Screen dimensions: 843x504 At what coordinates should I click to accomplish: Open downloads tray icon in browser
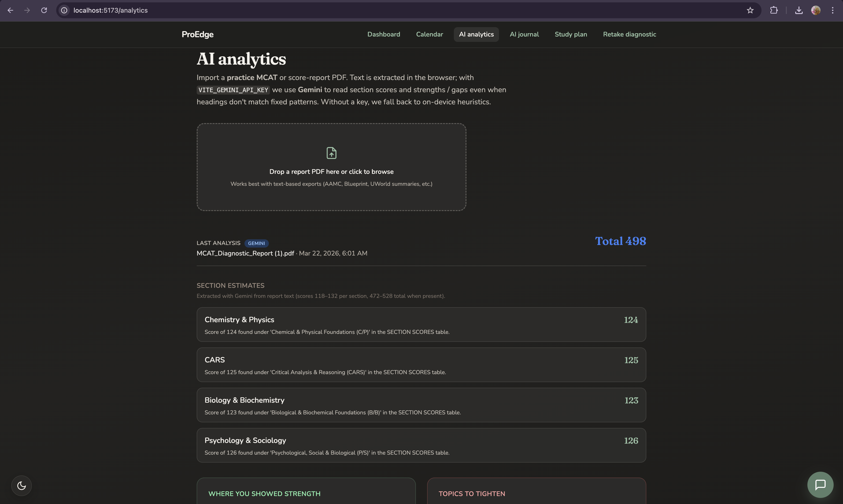click(799, 10)
